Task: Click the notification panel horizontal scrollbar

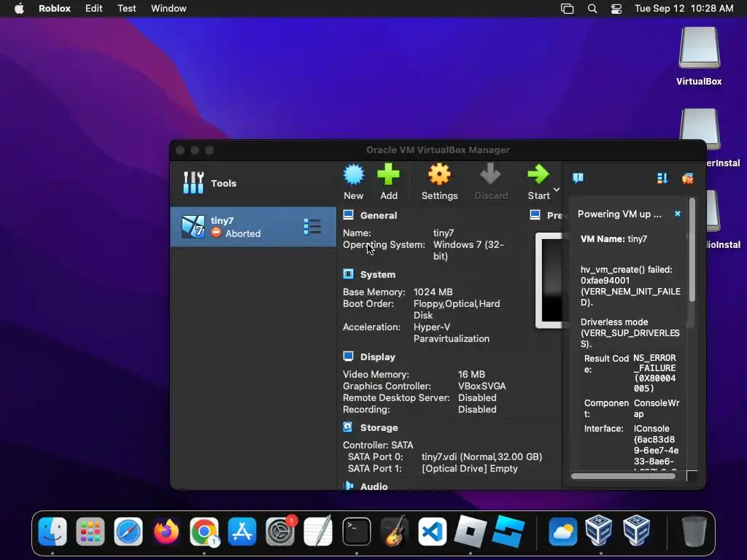Action: point(623,475)
